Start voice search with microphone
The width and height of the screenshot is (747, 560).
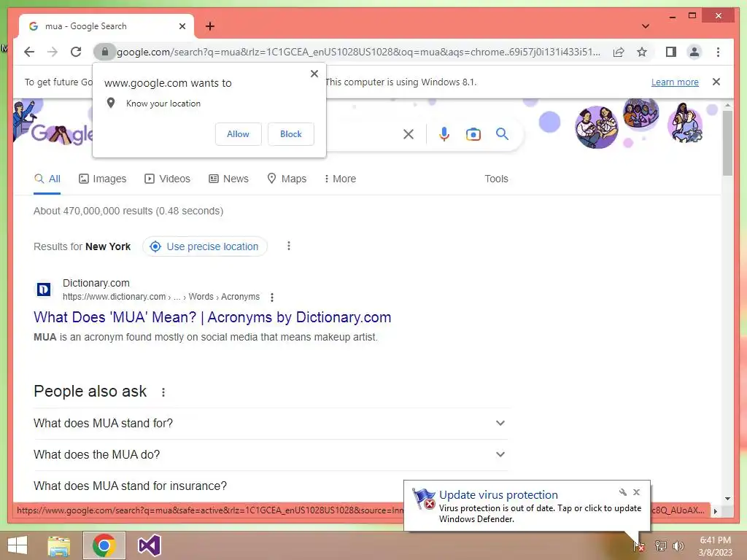444,134
